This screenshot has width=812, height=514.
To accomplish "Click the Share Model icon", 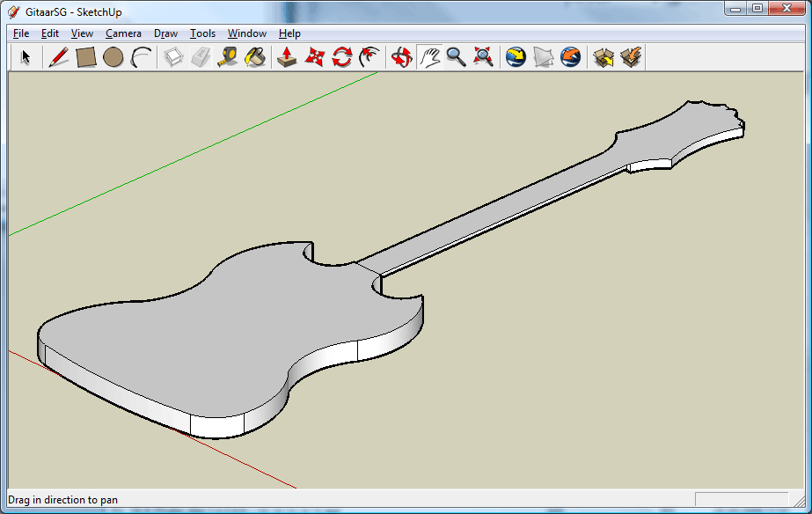I will (x=631, y=57).
